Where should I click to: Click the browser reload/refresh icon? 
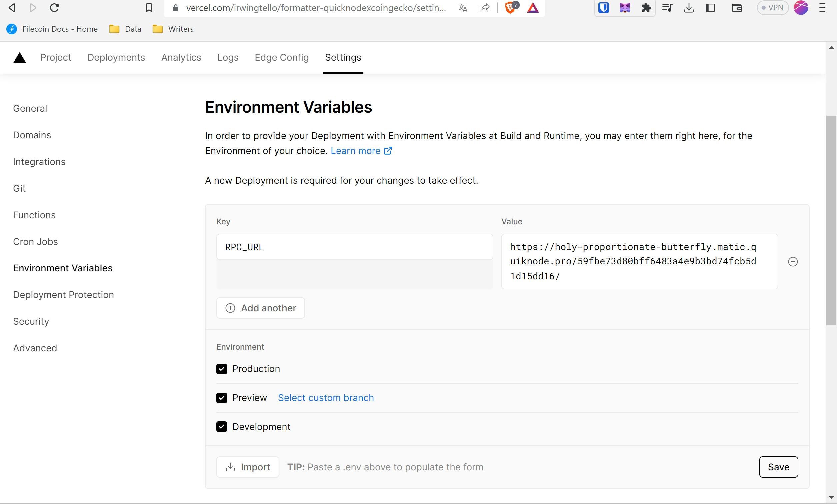[x=54, y=7]
